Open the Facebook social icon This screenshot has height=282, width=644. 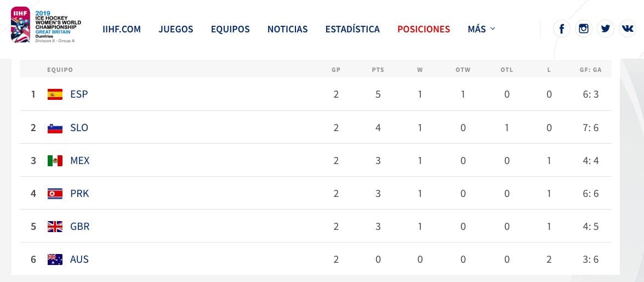coord(561,29)
